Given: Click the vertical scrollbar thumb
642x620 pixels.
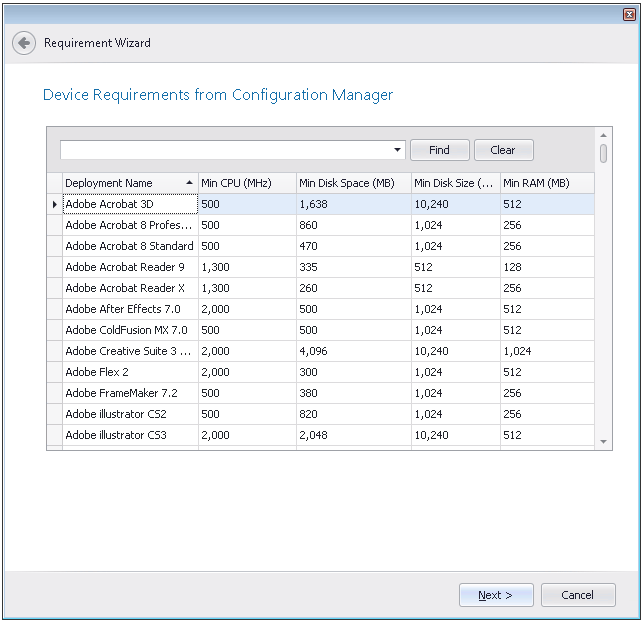Looking at the screenshot, I should pos(603,153).
